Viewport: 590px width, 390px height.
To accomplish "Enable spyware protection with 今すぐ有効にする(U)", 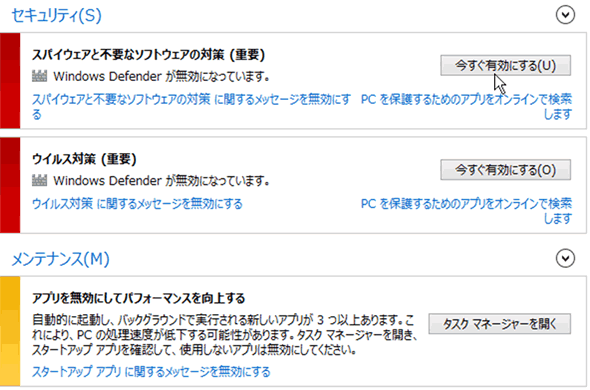I will click(x=505, y=66).
